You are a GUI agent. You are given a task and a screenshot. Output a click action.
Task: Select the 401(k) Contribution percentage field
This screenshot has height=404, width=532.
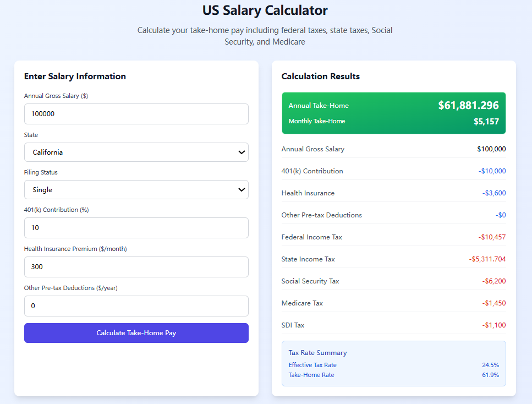[136, 228]
